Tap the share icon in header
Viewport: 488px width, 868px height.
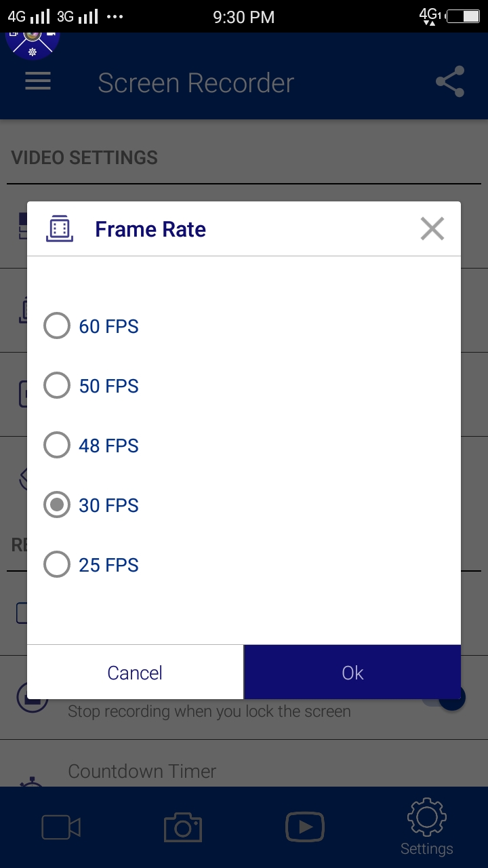tap(450, 82)
